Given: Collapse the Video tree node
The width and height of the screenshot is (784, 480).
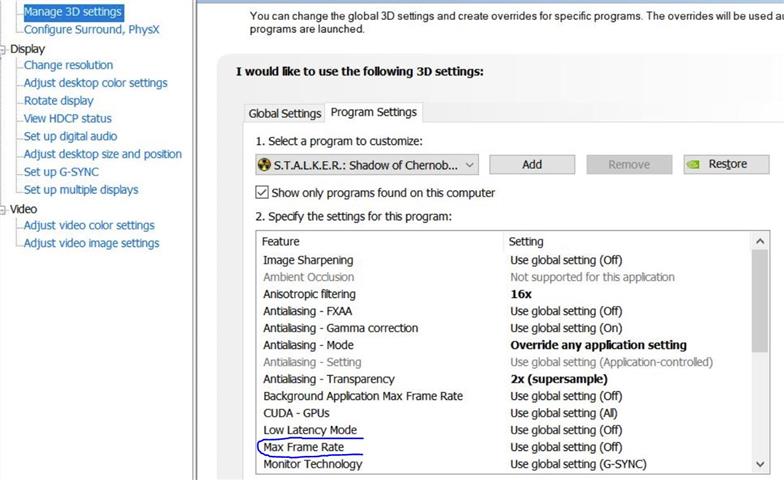Looking at the screenshot, I should click(3, 210).
